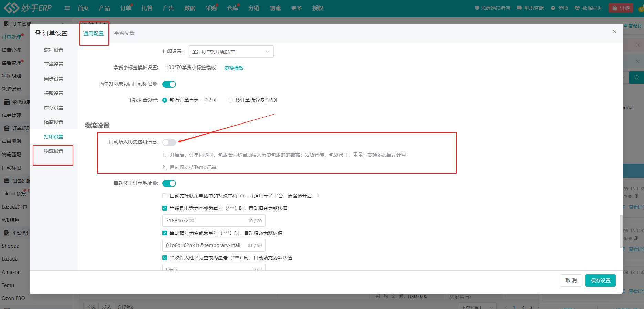
Task: Uncheck 当联系电话为空或为星号 checkbox
Action: point(165,208)
